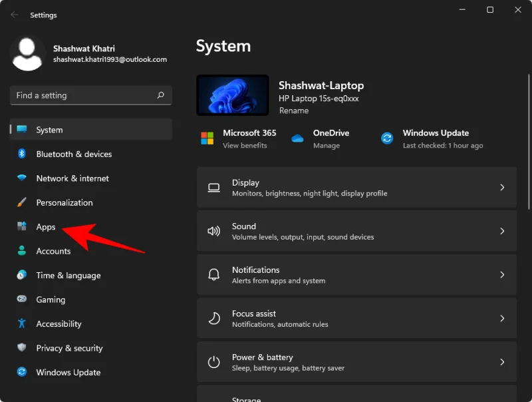Expand the Sound settings row
Image resolution: width=532 pixels, height=402 pixels.
tap(358, 231)
